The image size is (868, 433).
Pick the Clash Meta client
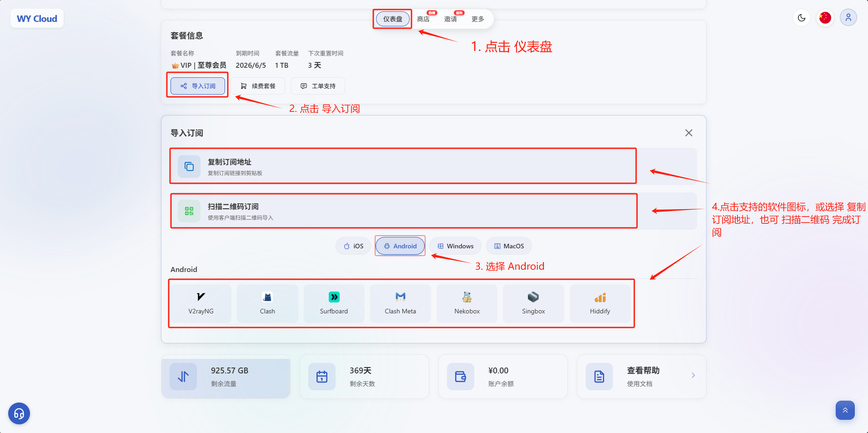point(400,303)
